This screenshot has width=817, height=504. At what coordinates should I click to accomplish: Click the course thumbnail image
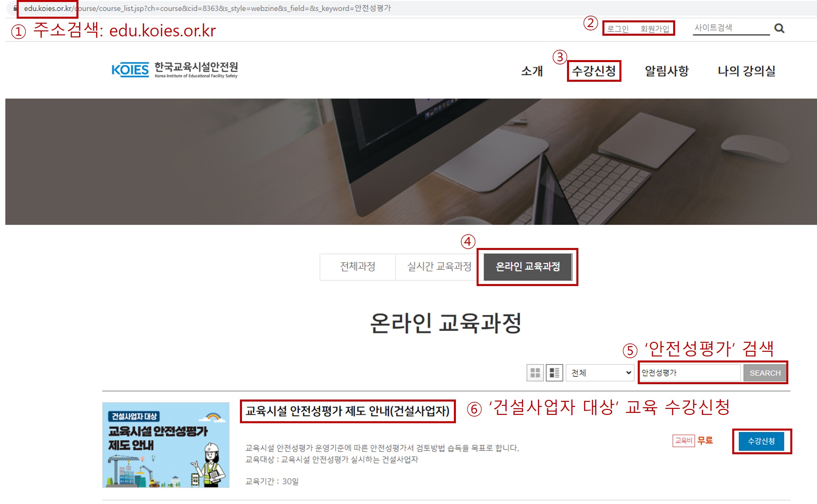point(166,445)
